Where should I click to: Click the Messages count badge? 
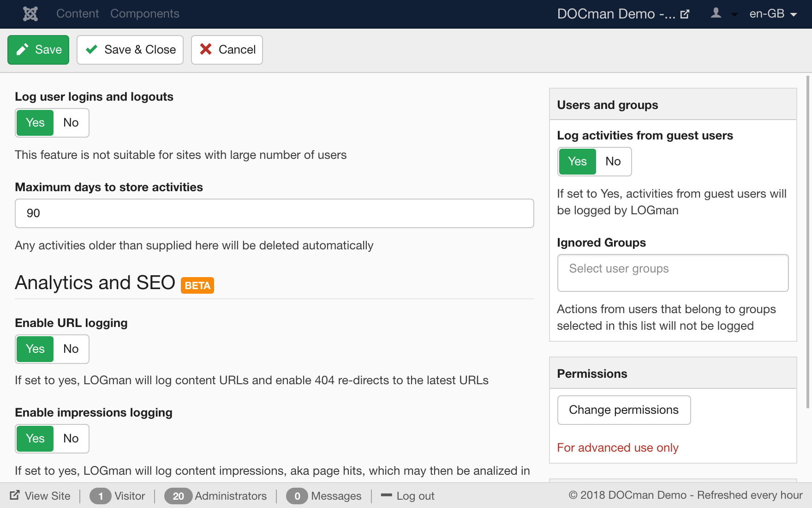tap(297, 496)
